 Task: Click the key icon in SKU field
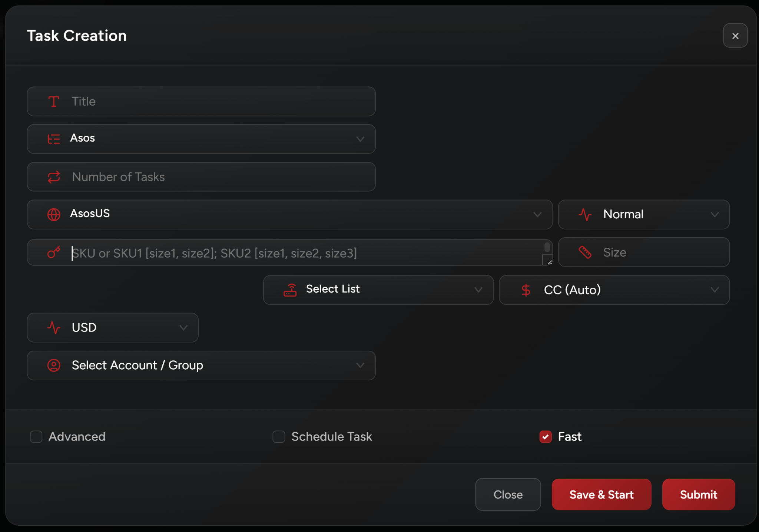click(x=54, y=252)
